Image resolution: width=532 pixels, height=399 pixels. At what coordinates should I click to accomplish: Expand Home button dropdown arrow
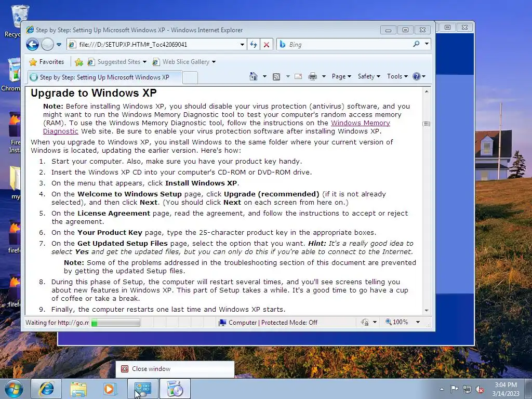[264, 76]
